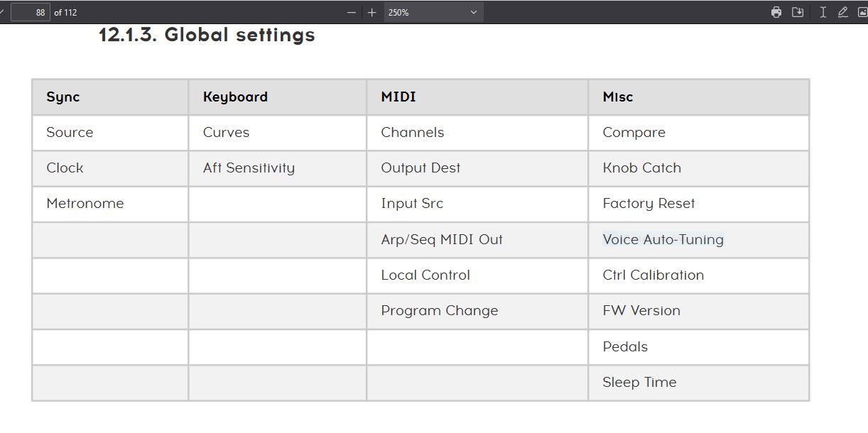This screenshot has width=868, height=433.
Task: Zoom out with the minus icon
Action: (x=351, y=12)
